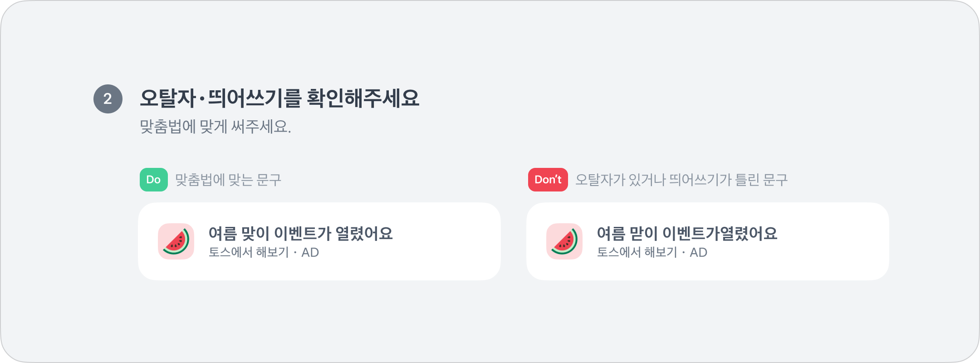Click the subheading 맞춤법에 맞게 써주세요
980x363 pixels.
215,127
